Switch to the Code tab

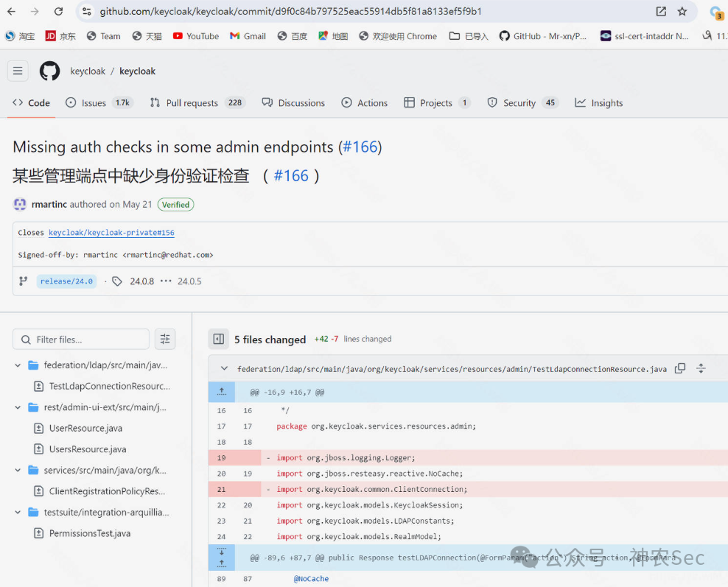[31, 103]
